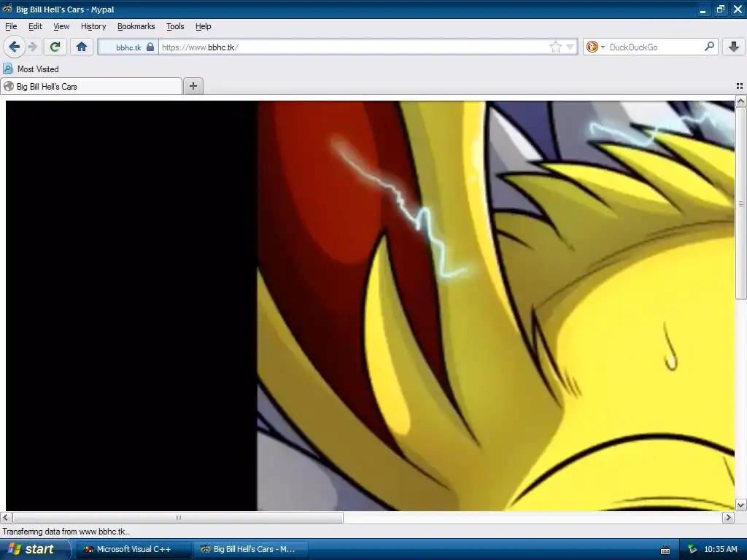Click Big Bill Hell's Cars taskbar button
This screenshot has width=747, height=560.
tap(251, 549)
